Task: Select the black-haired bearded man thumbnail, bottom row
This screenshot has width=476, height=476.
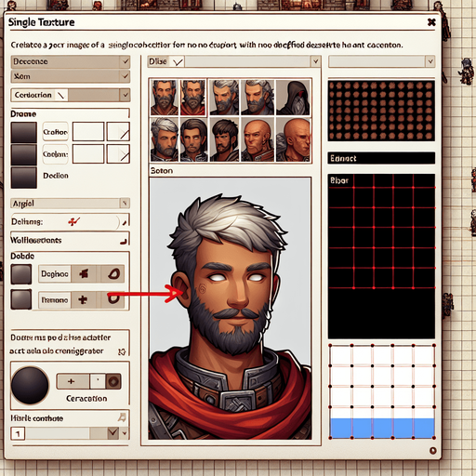Action: (x=225, y=139)
